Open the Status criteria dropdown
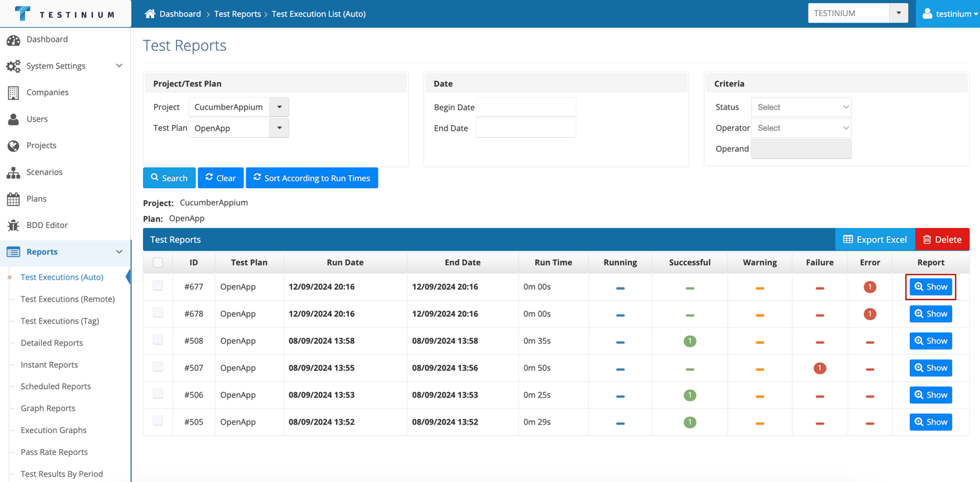The height and width of the screenshot is (482, 980). pos(801,107)
